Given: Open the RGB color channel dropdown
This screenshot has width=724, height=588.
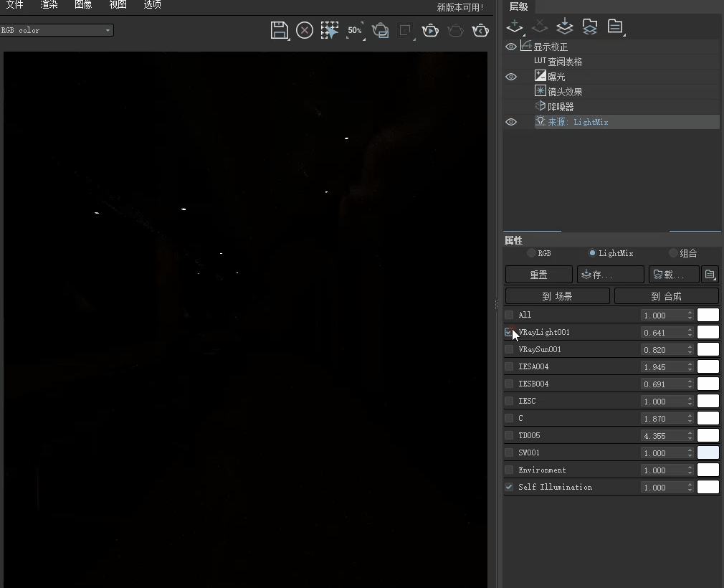Looking at the screenshot, I should pos(57,30).
